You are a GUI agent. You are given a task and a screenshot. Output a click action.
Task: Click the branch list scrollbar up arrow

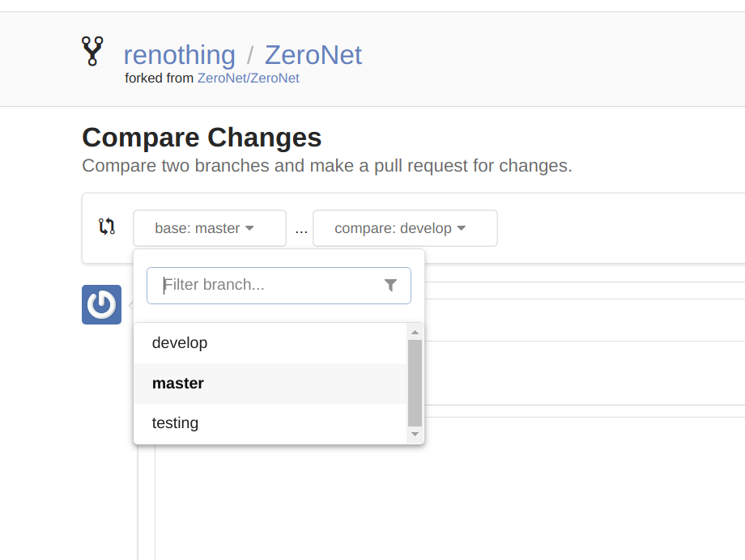415,332
